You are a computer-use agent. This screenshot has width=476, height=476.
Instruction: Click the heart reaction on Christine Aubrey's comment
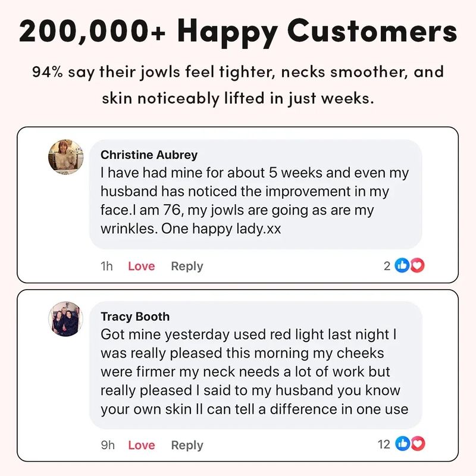pyautogui.click(x=418, y=265)
